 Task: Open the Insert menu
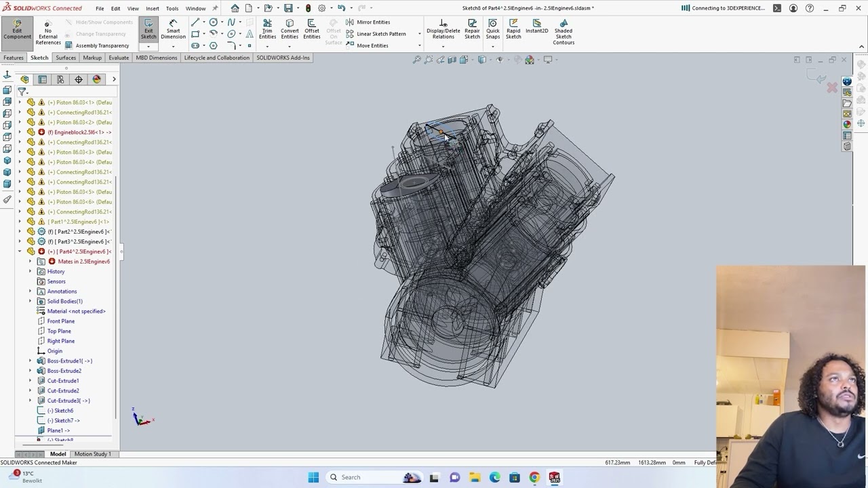[153, 8]
